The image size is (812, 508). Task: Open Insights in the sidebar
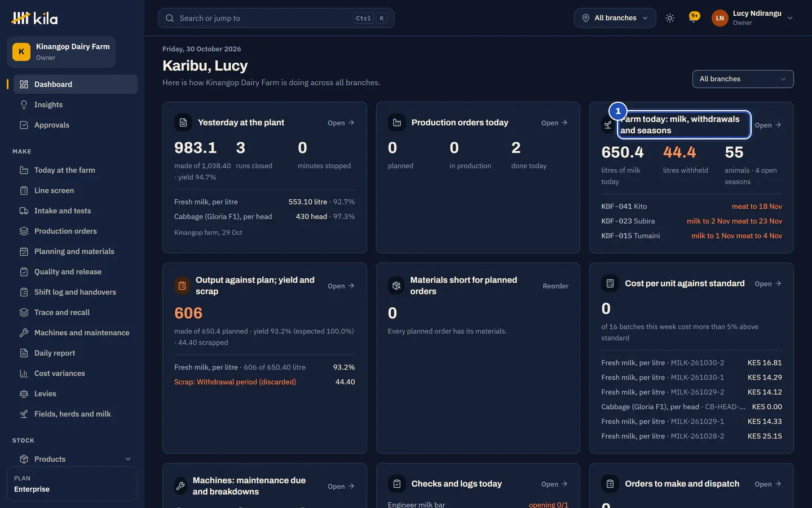(x=76, y=104)
